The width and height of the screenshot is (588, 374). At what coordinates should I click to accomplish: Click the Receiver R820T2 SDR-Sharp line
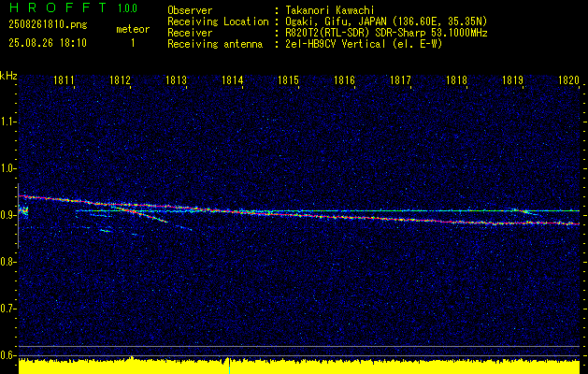[x=386, y=33]
